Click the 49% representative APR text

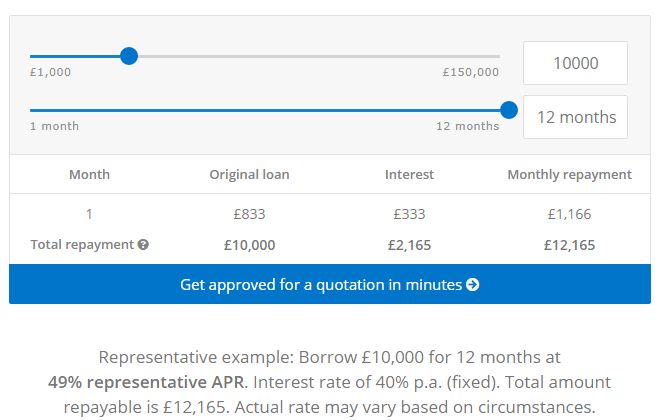[x=147, y=382]
